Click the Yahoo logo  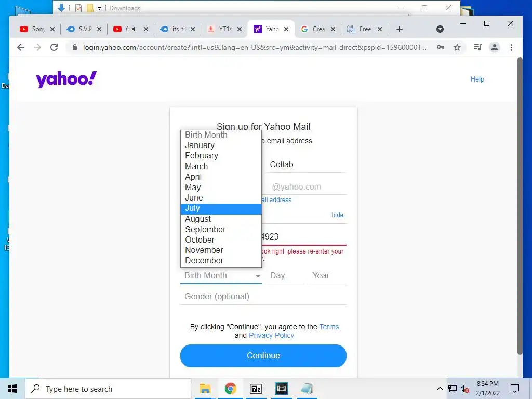coord(66,79)
